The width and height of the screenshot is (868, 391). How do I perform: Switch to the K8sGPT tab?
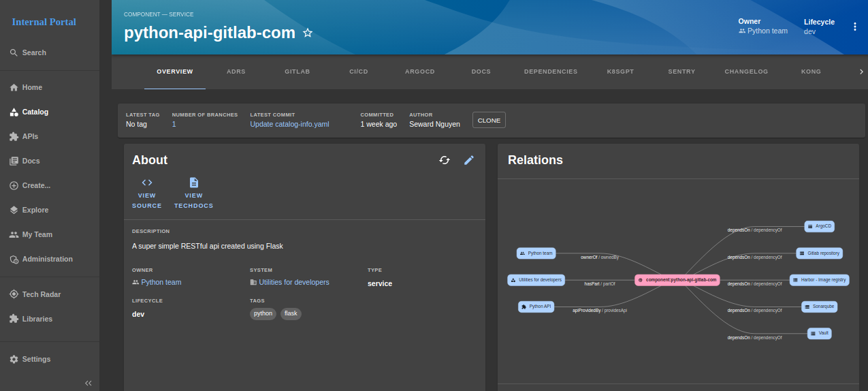point(622,72)
